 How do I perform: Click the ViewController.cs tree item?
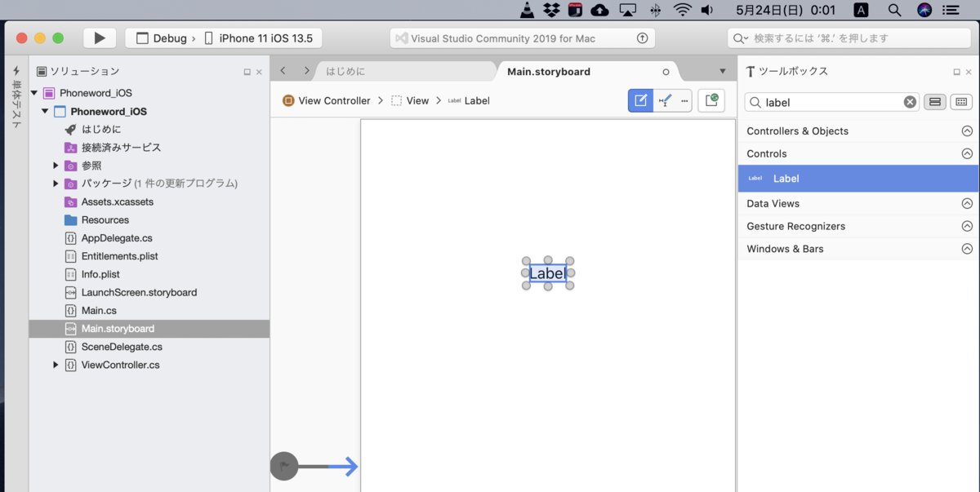point(120,365)
